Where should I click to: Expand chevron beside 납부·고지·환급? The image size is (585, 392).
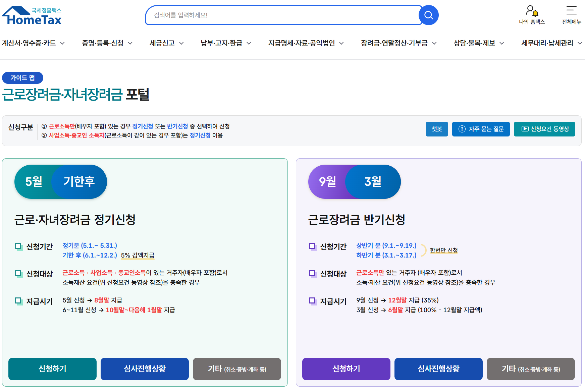coord(249,43)
